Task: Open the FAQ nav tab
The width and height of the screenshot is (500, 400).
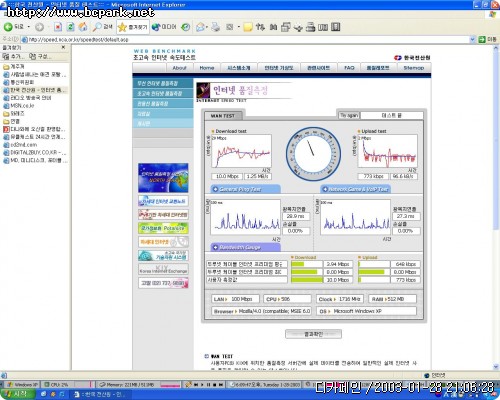Action: 349,68
